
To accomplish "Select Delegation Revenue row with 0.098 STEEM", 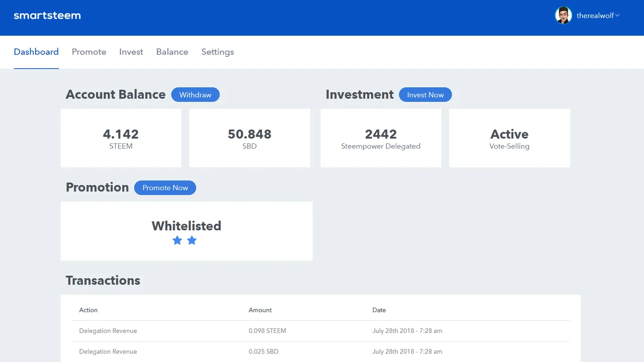I will [320, 331].
